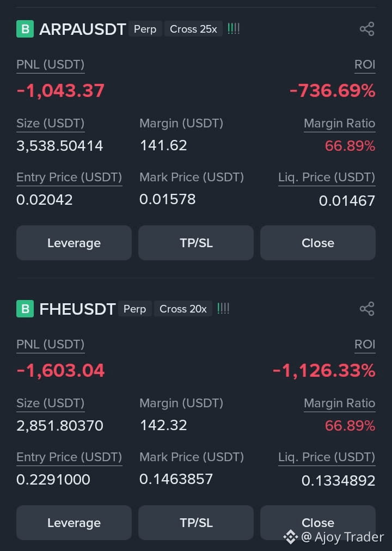Open the ARPAUSDT pair title
Viewport: 392px width, 551px height.
tap(83, 29)
